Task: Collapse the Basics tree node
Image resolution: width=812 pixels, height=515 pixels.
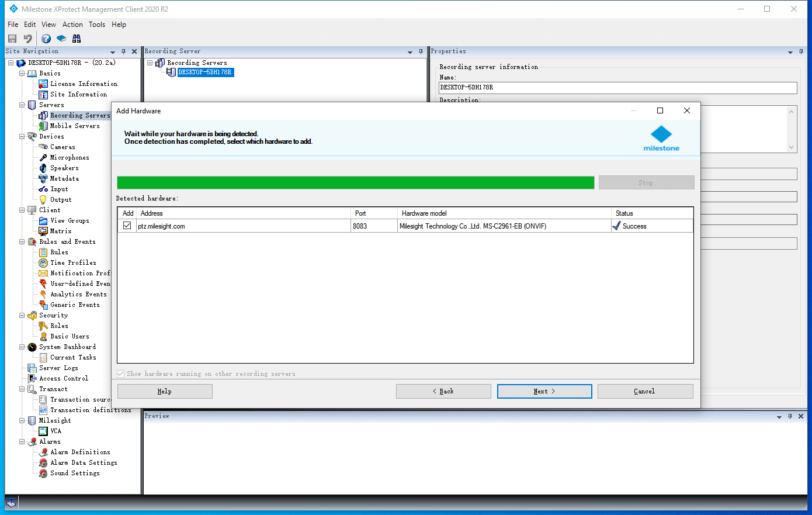Action: [22, 74]
